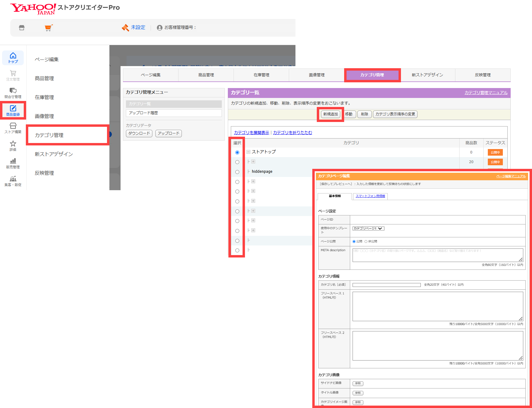Image resolution: width=532 pixels, height=408 pixels.
Task: Select the ストアトップ radio button
Action: click(237, 152)
